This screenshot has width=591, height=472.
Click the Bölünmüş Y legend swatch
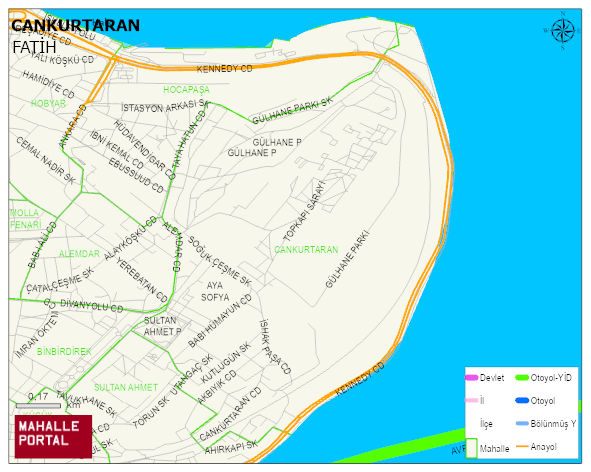(522, 423)
